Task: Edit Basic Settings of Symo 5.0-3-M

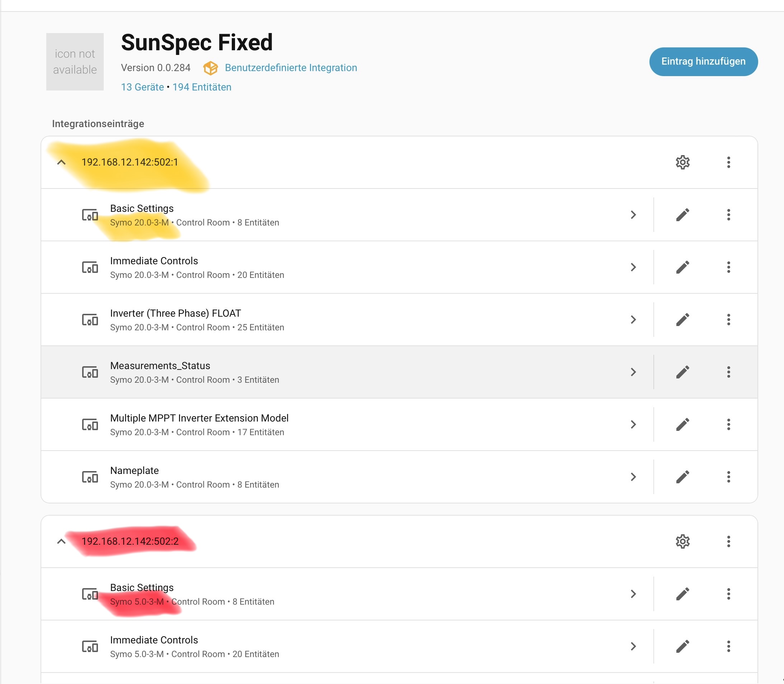Action: click(682, 594)
